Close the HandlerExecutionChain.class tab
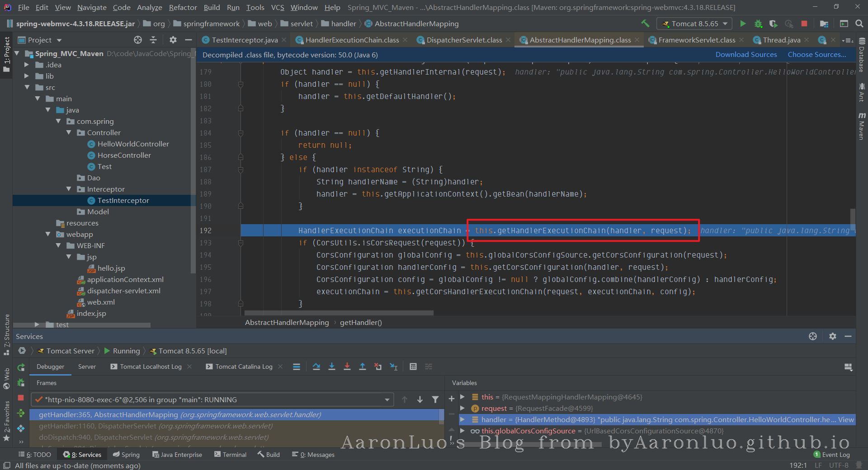The width and height of the screenshot is (868, 470). pyautogui.click(x=405, y=40)
